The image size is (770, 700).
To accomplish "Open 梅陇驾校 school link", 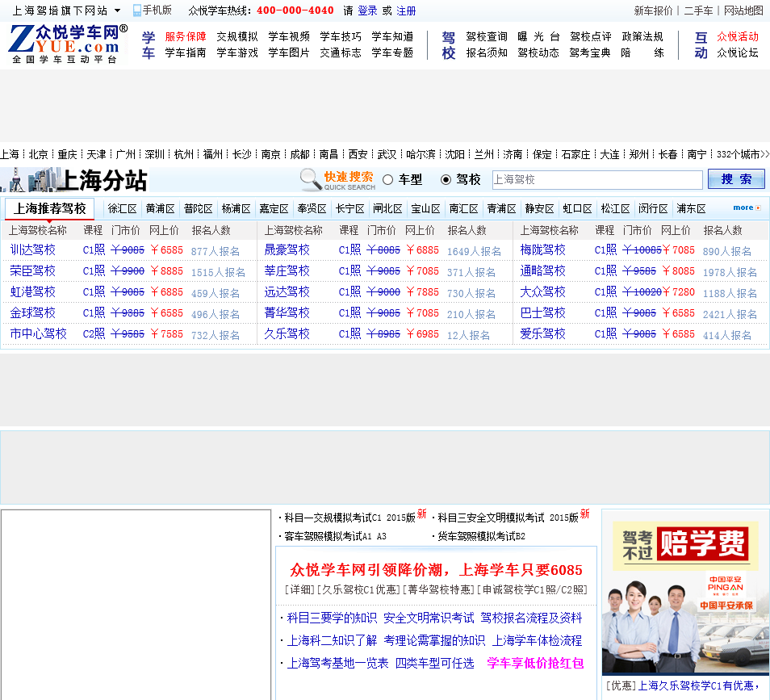I will click(543, 250).
